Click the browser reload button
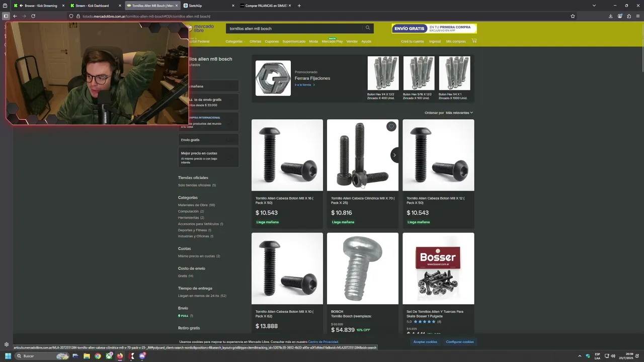 point(33,16)
